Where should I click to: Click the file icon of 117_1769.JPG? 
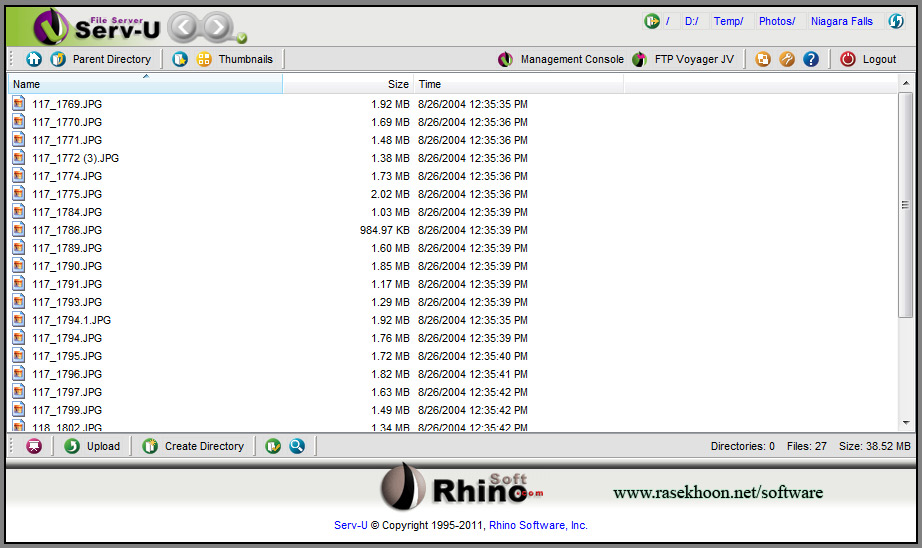[19, 103]
